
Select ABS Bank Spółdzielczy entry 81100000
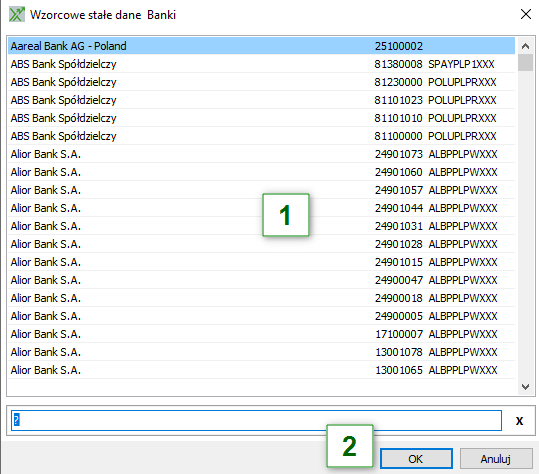tap(261, 136)
